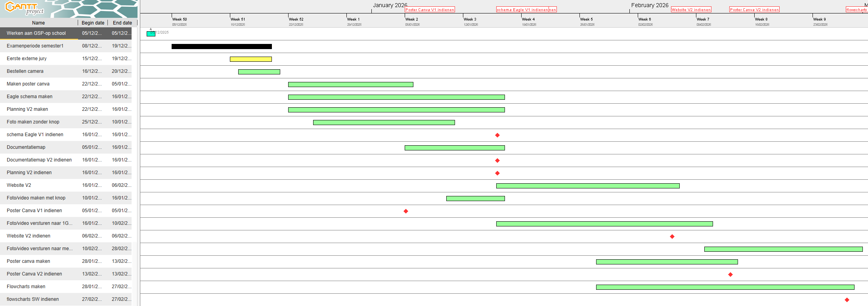This screenshot has width=868, height=306.
Task: Click the End date column header
Action: [122, 23]
